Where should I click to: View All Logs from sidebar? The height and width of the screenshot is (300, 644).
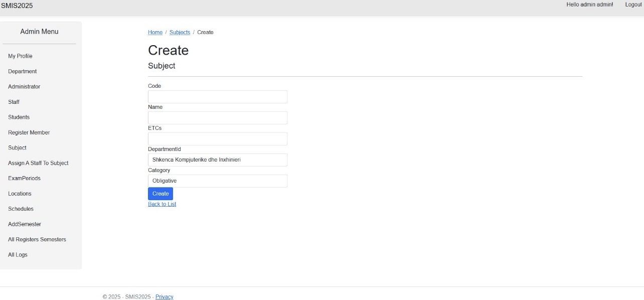18,255
